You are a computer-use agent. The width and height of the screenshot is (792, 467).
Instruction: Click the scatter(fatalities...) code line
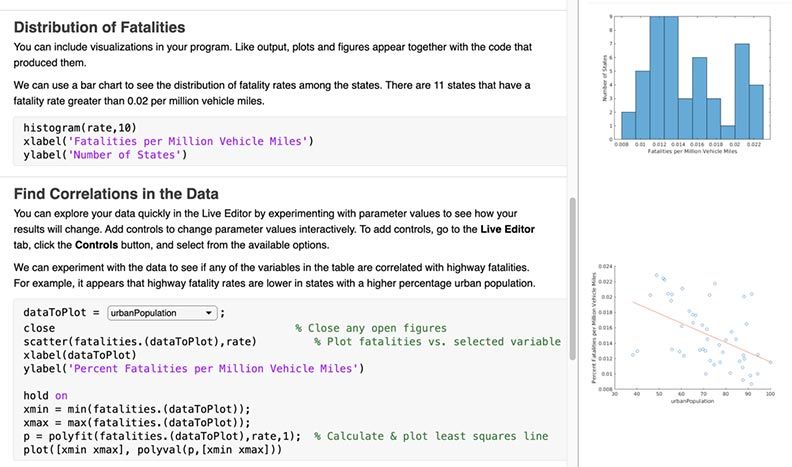pyautogui.click(x=140, y=341)
